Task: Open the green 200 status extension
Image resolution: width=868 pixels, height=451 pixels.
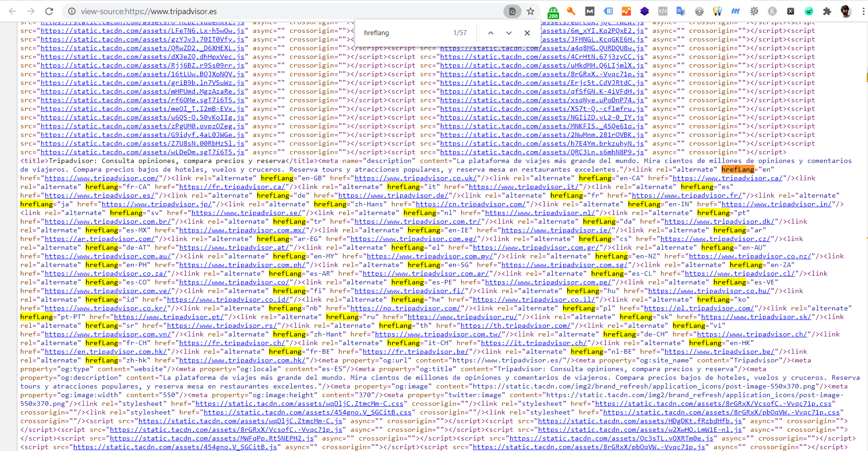Action: 553,12
